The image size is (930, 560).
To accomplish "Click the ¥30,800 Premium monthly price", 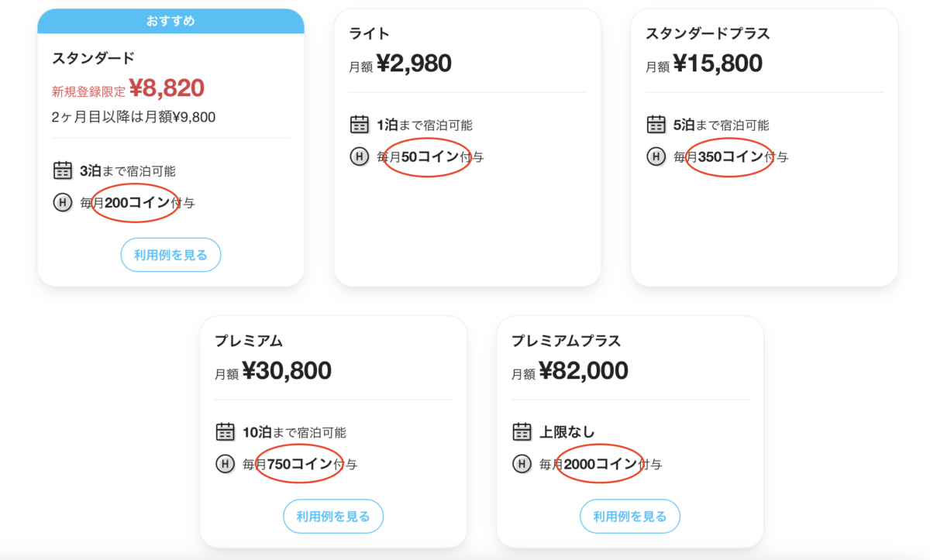I will coord(287,371).
